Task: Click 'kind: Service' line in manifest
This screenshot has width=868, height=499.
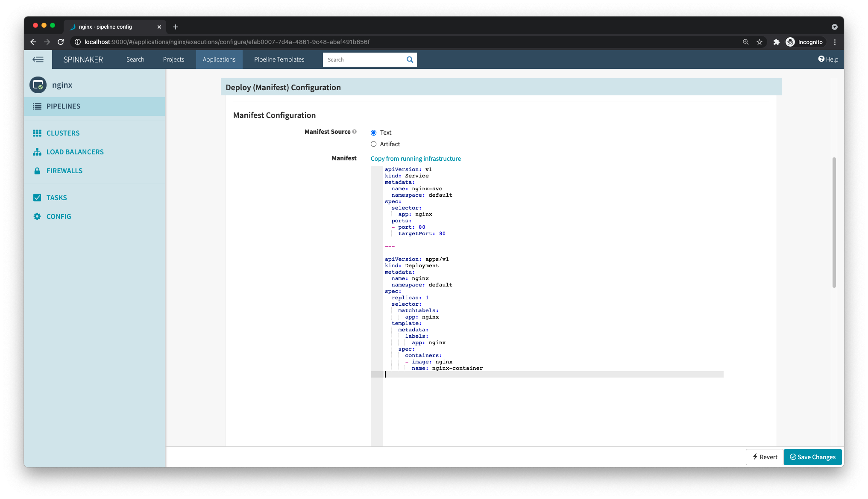Action: click(x=407, y=176)
